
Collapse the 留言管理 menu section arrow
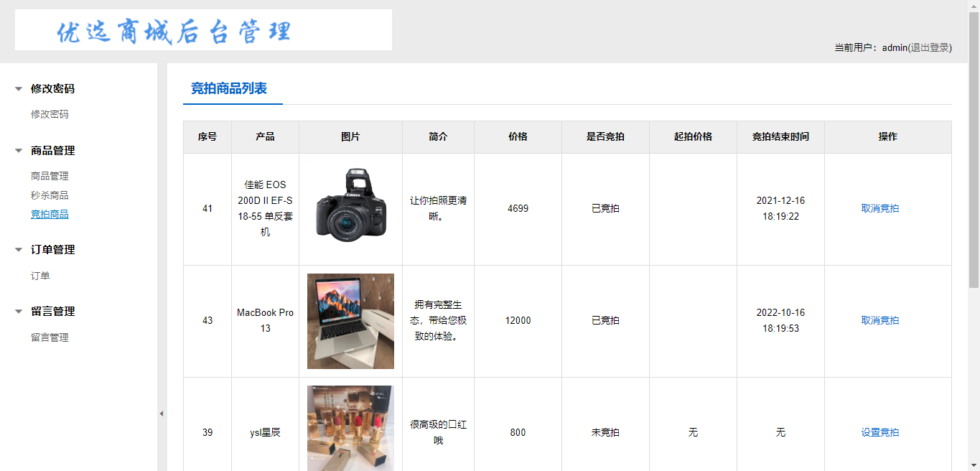tap(19, 312)
